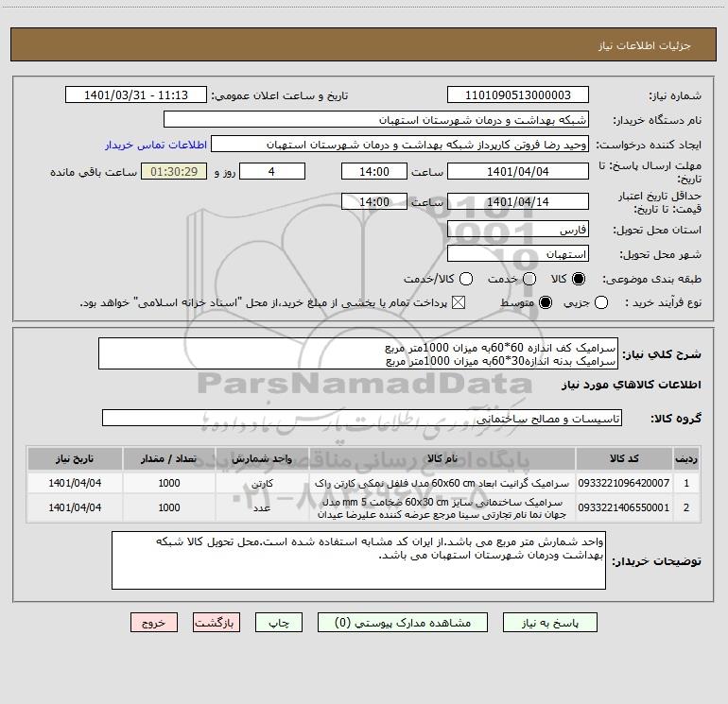Click the جزئیات اطلاعات نیاز header title
This screenshot has height=704, width=728.
pos(645,45)
